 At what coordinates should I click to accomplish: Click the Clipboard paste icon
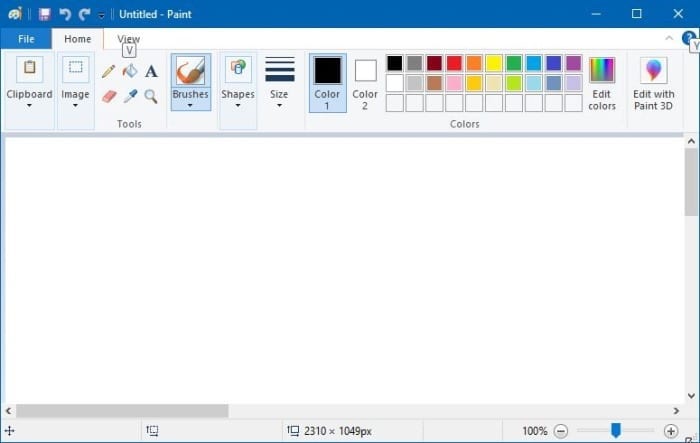coord(29,69)
